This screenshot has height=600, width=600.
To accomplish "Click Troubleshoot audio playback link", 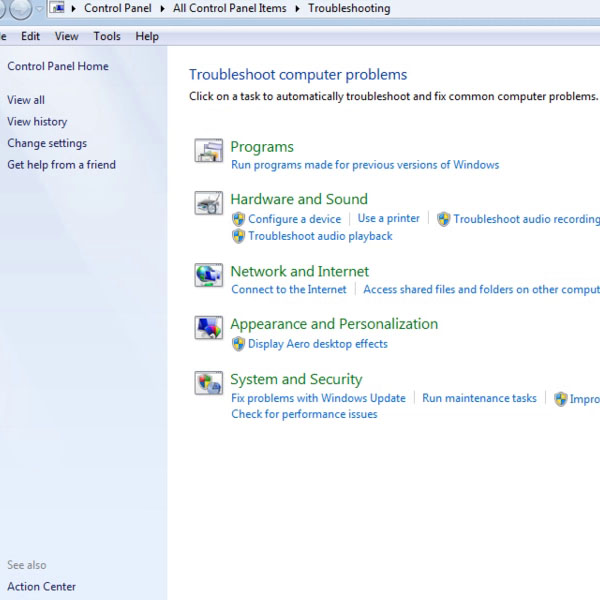I will click(x=320, y=236).
